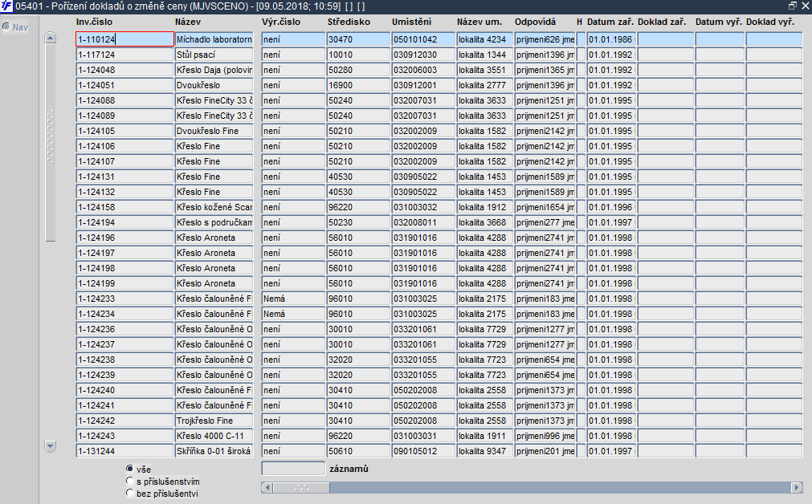
Task: Click the horizontal scrollbar left arrow
Action: [x=267, y=487]
